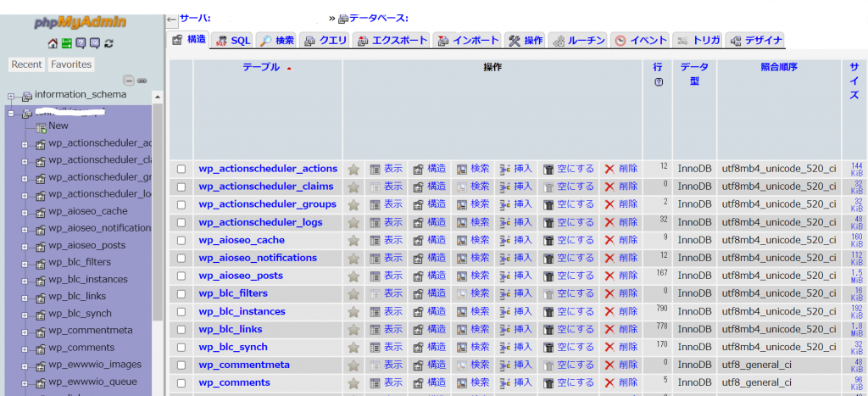Expand the information_schema database node
Viewport: 868px width, 396px height.
point(10,97)
